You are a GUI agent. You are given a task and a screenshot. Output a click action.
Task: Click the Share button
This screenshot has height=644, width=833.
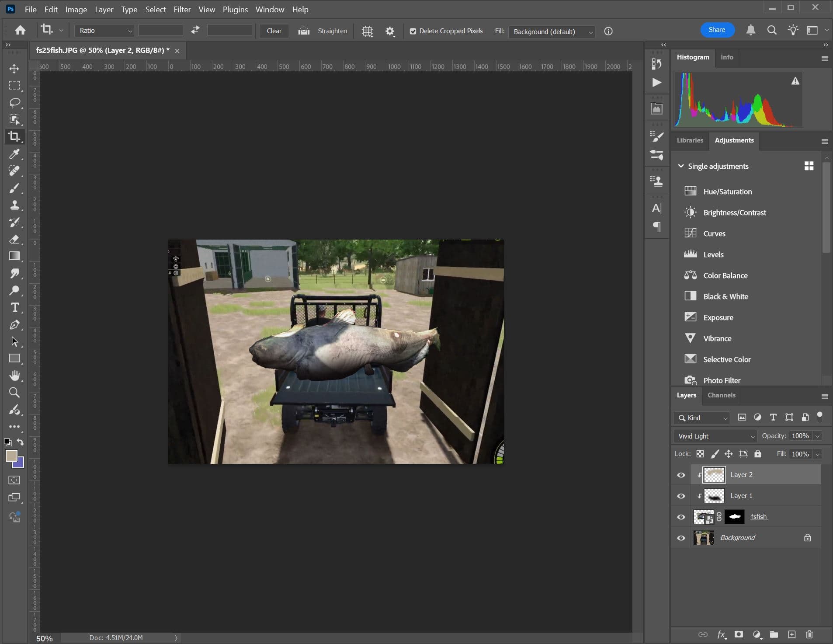(717, 30)
